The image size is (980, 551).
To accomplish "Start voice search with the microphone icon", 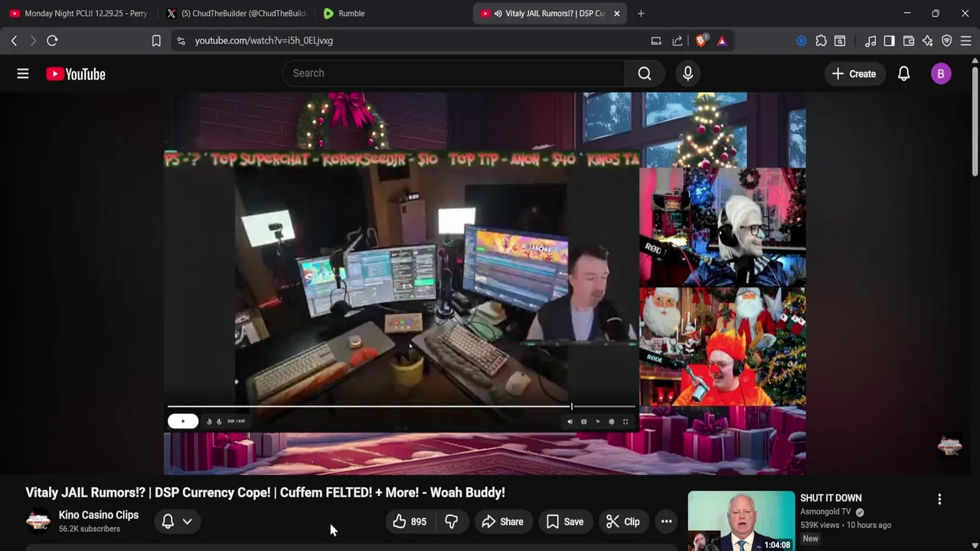I will tap(688, 73).
